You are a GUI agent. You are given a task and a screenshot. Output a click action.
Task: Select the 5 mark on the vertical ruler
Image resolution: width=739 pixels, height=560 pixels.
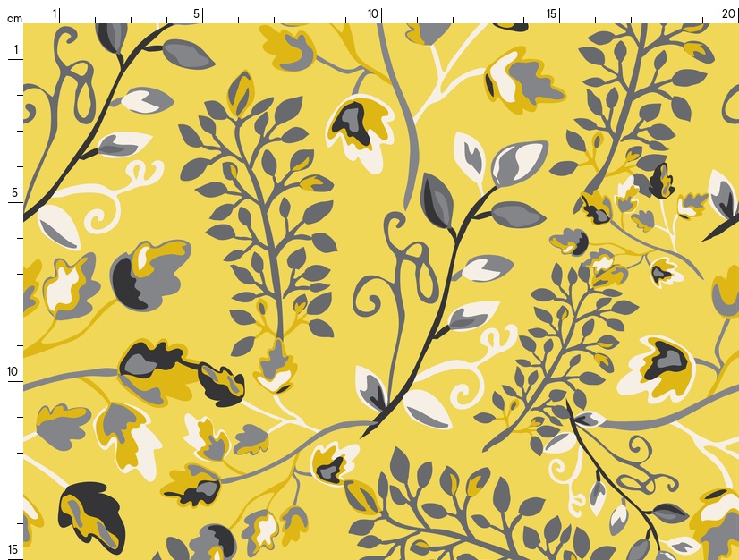(x=14, y=192)
